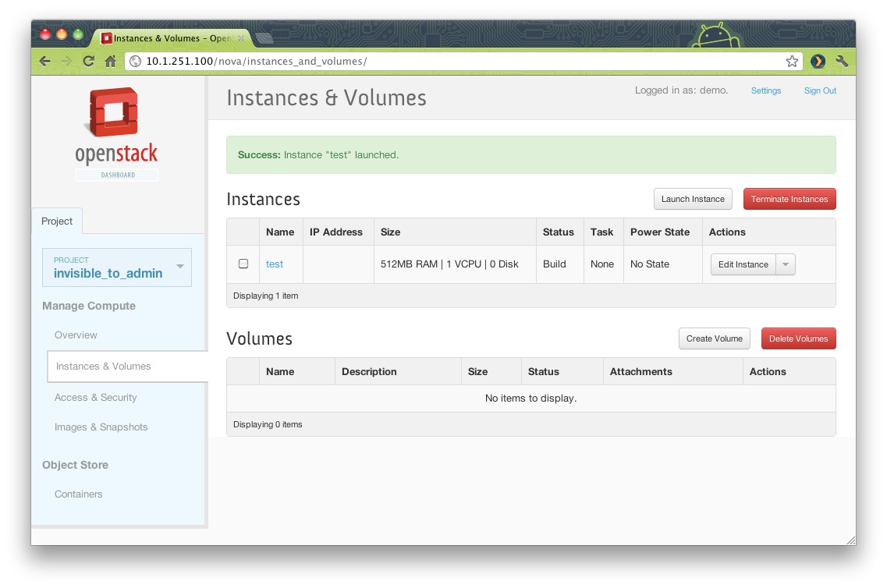Select the Project tab in the sidebar

57,221
